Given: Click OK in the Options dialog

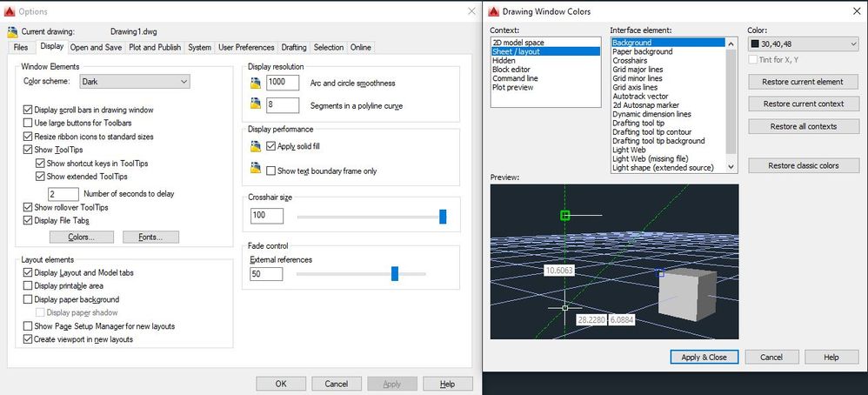Looking at the screenshot, I should [x=281, y=384].
